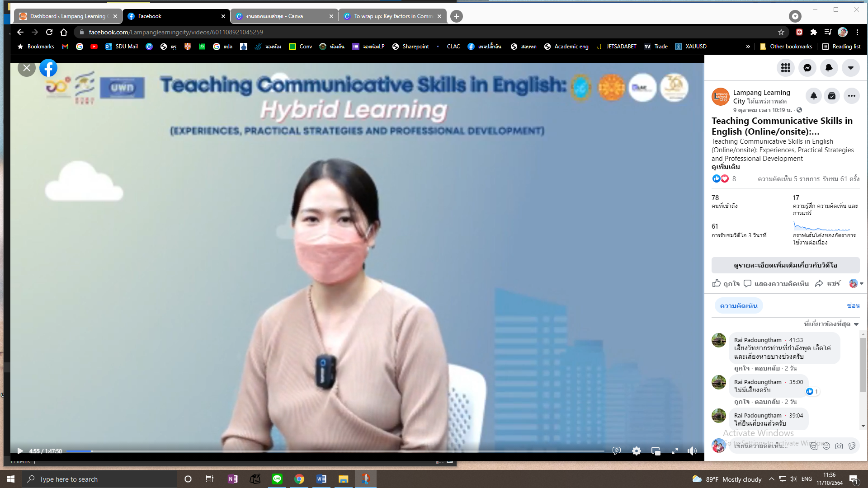Click the picture-in-picture video icon

pyautogui.click(x=656, y=451)
